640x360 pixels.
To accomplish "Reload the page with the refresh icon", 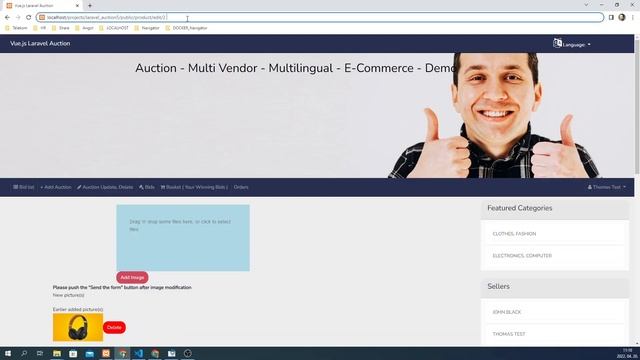I will pos(29,18).
